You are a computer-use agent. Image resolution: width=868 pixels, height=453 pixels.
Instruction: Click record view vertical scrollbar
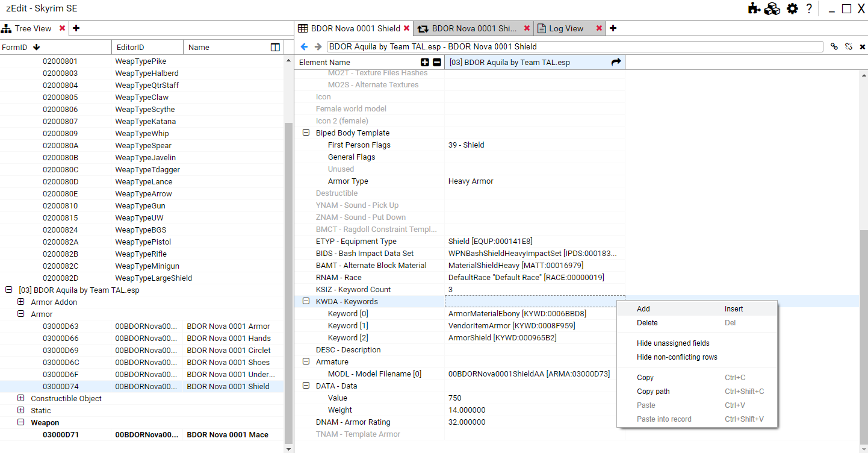pyautogui.click(x=864, y=336)
